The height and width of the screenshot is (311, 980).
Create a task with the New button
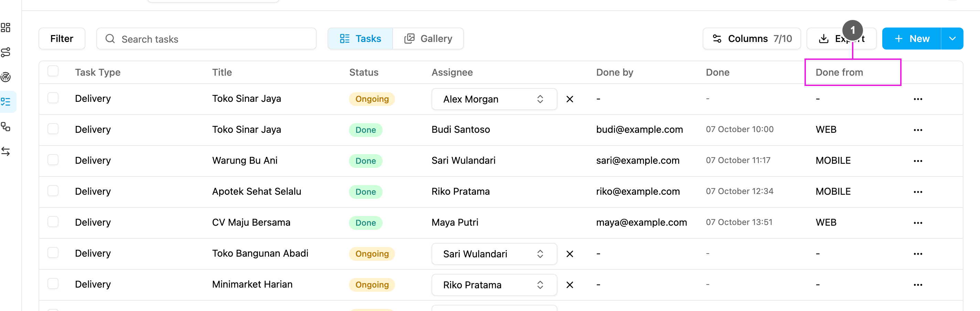point(912,39)
